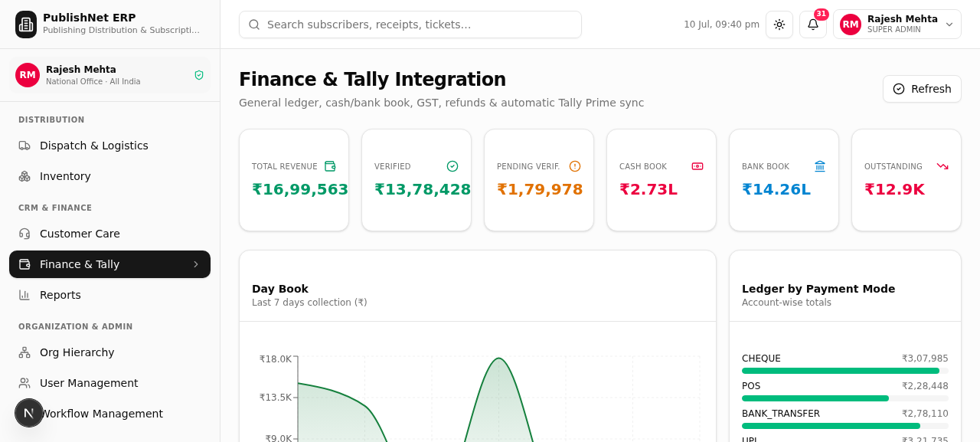Click the DISTRIBUTION section label
This screenshot has height=442, width=980.
[x=51, y=120]
